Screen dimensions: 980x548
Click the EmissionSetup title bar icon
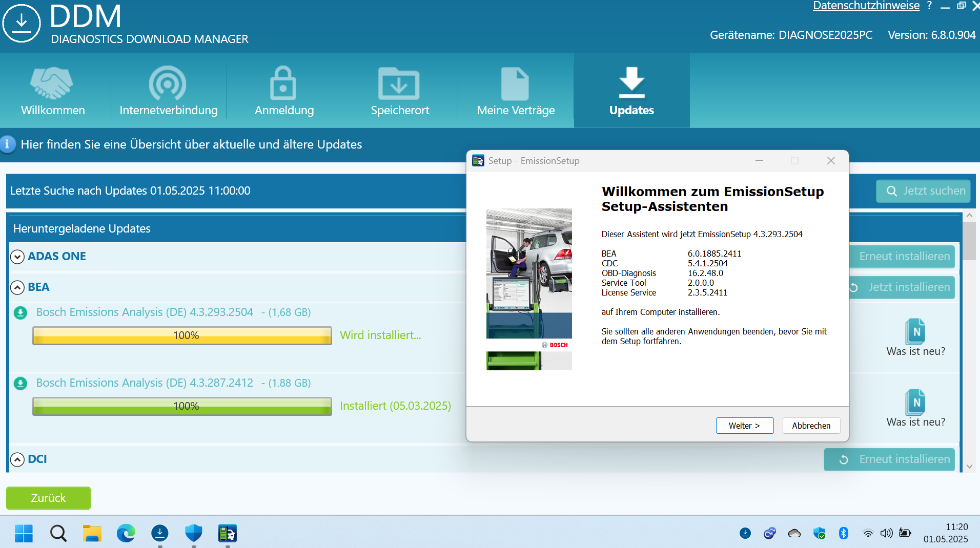click(478, 161)
